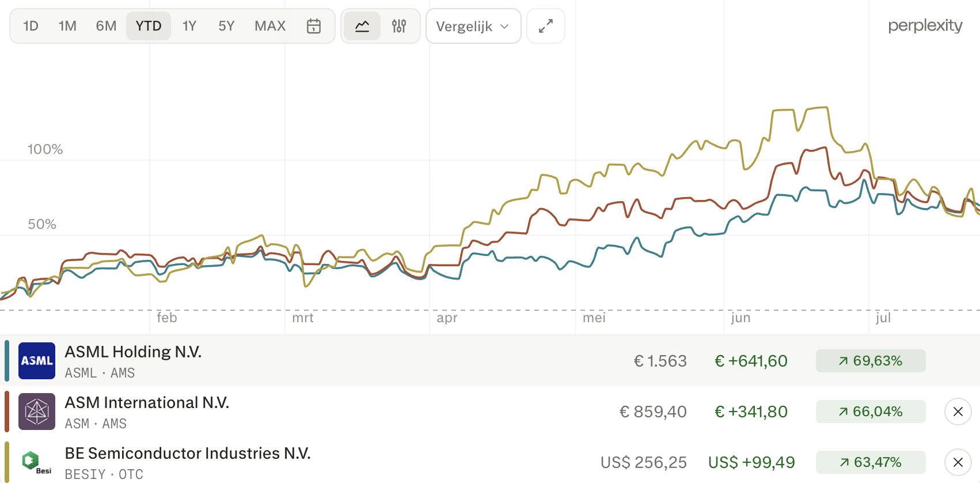The width and height of the screenshot is (980, 483).
Task: Select the YTD time range
Action: 149,26
